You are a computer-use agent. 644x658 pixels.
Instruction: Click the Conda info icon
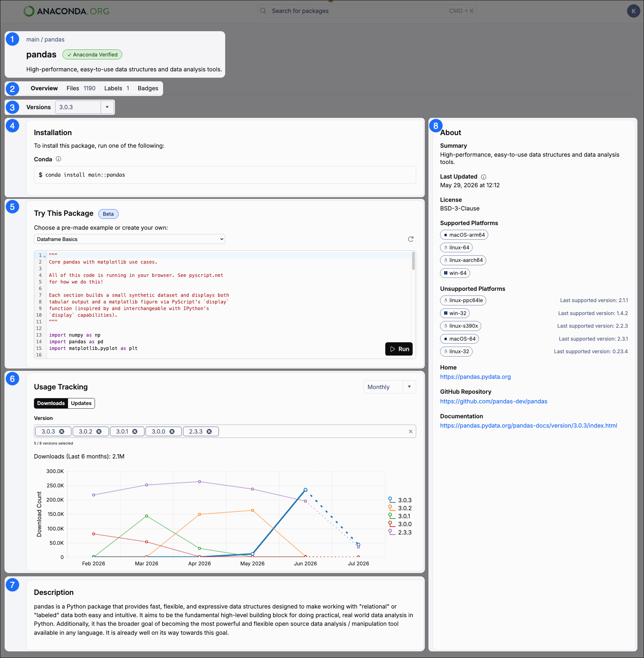tap(58, 159)
